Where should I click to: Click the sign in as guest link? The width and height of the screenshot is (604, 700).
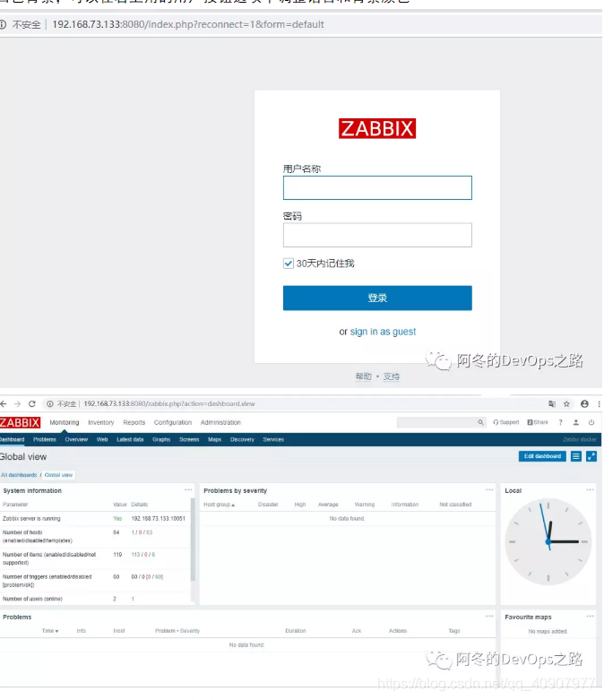point(383,332)
